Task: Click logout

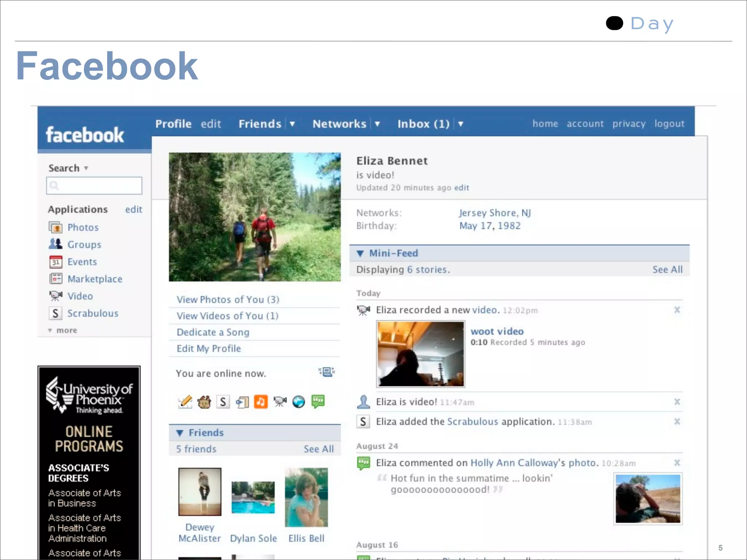Action: click(x=669, y=124)
